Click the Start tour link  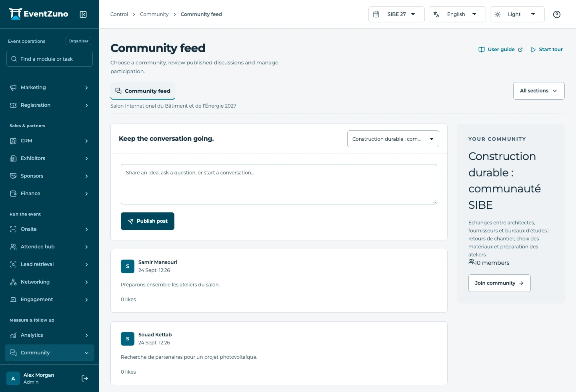coord(546,50)
